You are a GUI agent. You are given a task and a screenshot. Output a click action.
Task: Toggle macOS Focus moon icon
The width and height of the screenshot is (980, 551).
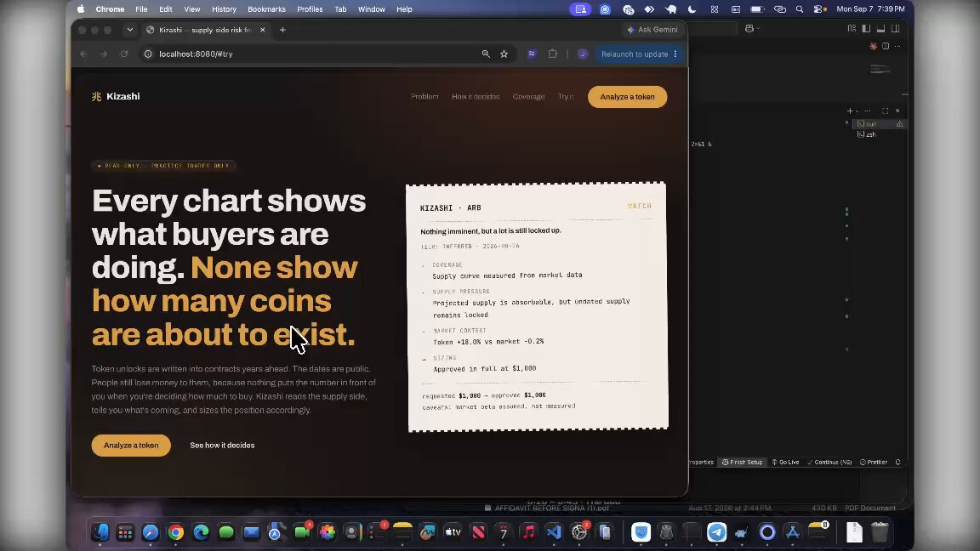(x=692, y=9)
